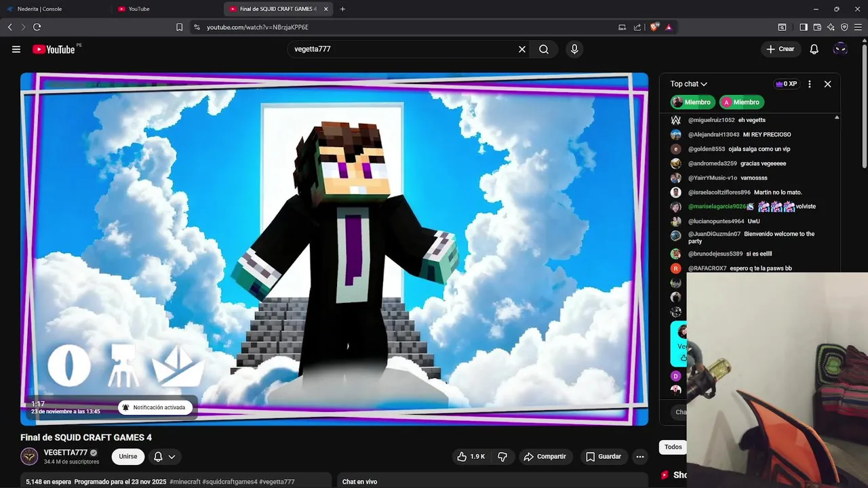Viewport: 868px width, 488px height.
Task: Click the Unirse join button
Action: 128,456
